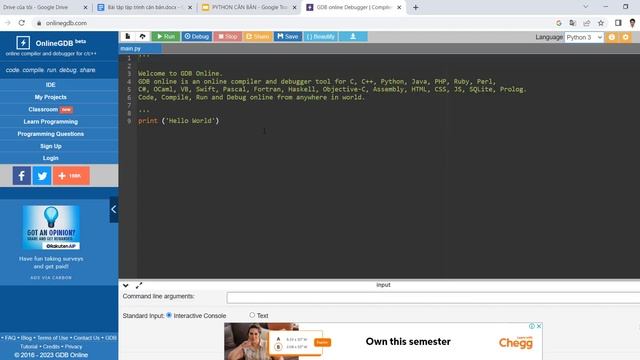Open editor settings gear icon
The width and height of the screenshot is (640, 360).
[x=625, y=37]
